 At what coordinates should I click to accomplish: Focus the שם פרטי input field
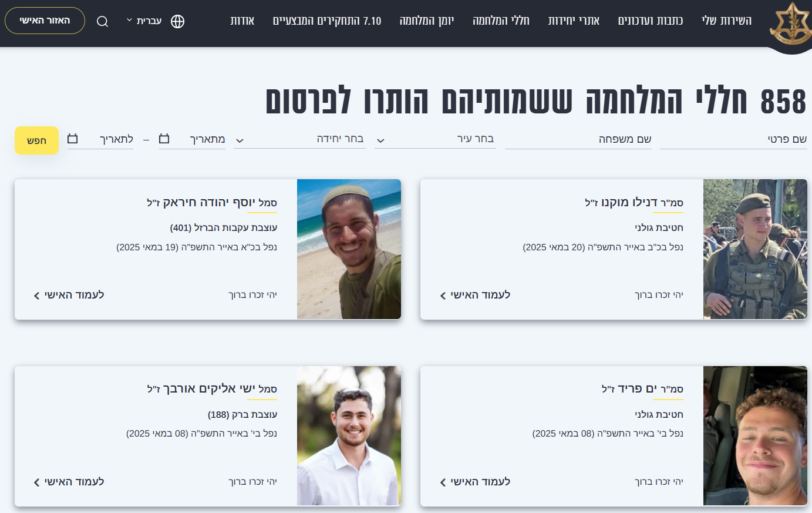click(x=733, y=139)
